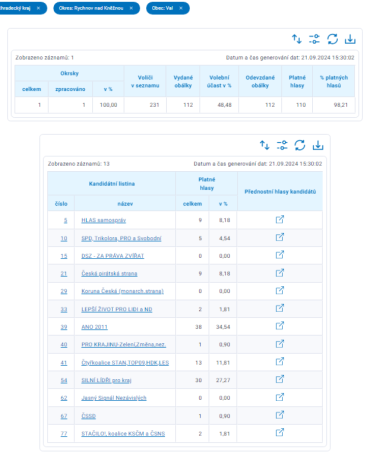Screen dimensions: 370x458
Task: Open the SPD, Trikolora, PRO a Svobodní link
Action: [x=121, y=238]
